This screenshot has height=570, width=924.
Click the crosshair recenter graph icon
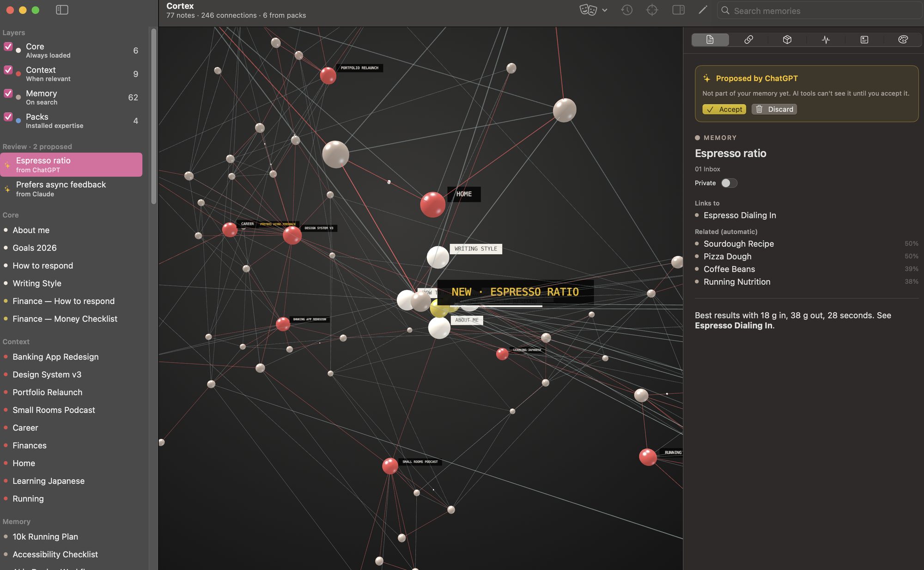[652, 10]
